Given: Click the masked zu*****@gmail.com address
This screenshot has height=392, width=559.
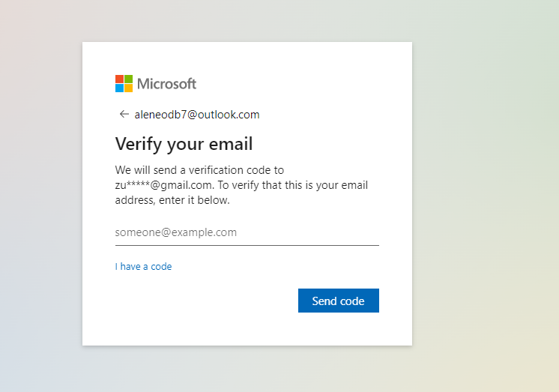Looking at the screenshot, I should tap(165, 185).
